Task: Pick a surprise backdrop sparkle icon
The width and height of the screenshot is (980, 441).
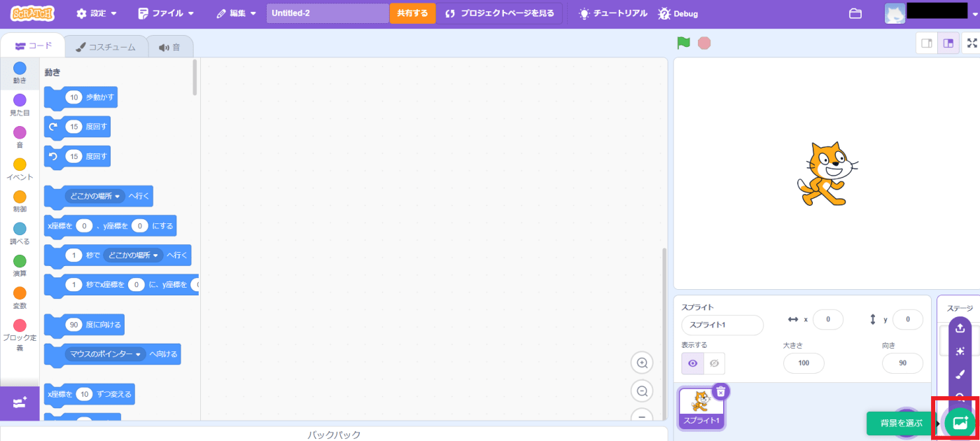Action: 960,351
